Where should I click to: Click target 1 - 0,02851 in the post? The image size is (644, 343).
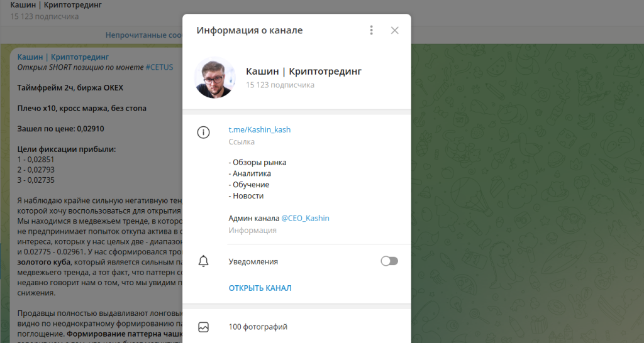(36, 160)
